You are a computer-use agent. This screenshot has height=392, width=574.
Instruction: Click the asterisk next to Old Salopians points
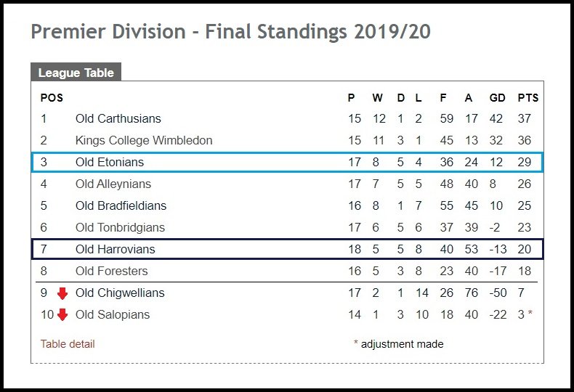click(x=530, y=314)
